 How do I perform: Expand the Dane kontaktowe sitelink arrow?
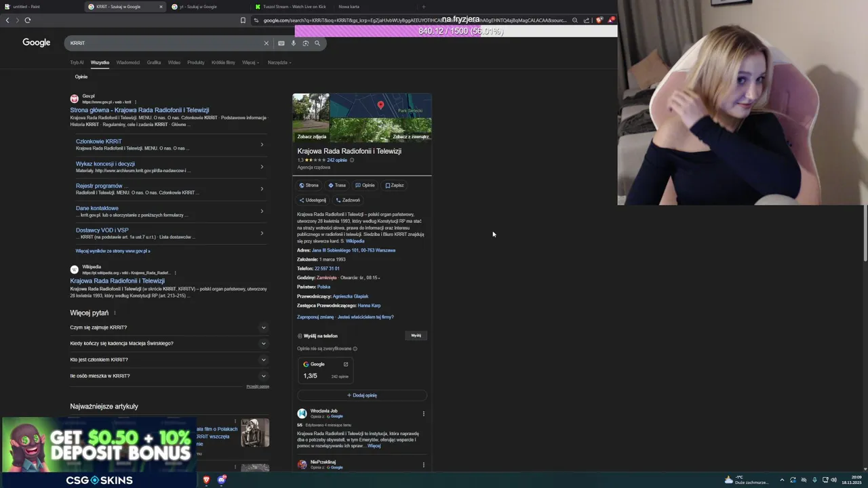point(262,211)
